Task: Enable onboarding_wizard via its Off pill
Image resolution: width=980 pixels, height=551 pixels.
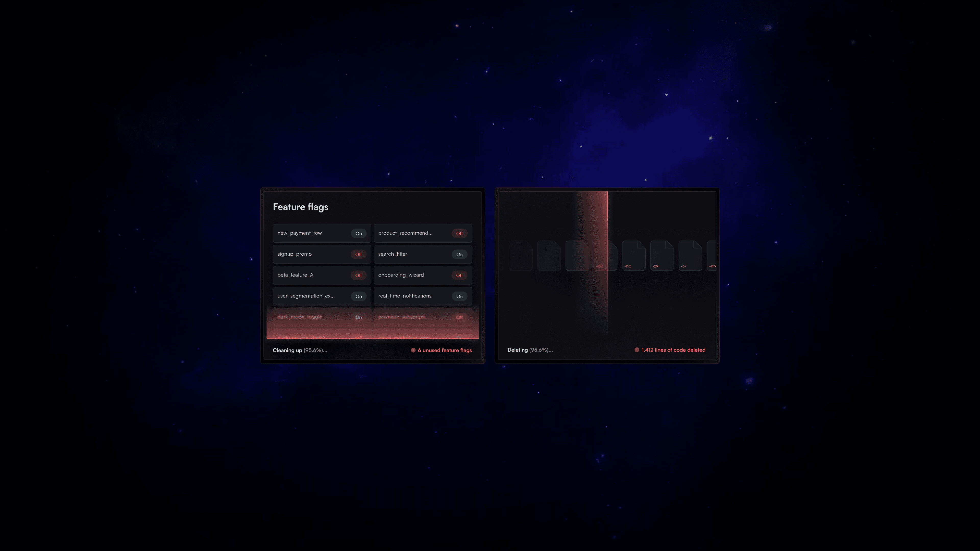Action: click(459, 275)
